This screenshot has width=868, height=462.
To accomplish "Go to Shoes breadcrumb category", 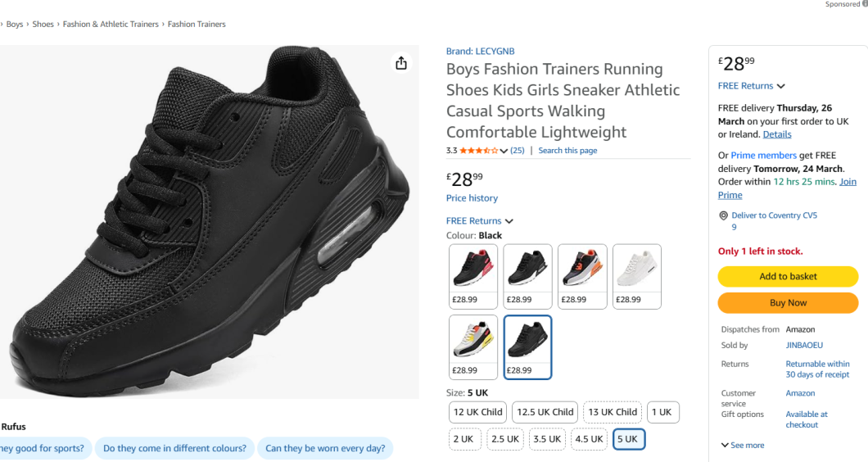I will [43, 25].
